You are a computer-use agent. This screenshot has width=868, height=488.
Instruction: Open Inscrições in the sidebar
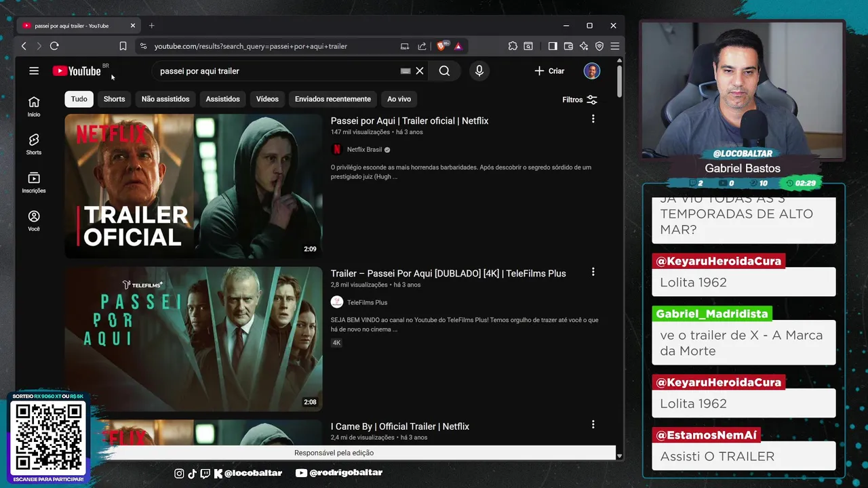click(34, 182)
